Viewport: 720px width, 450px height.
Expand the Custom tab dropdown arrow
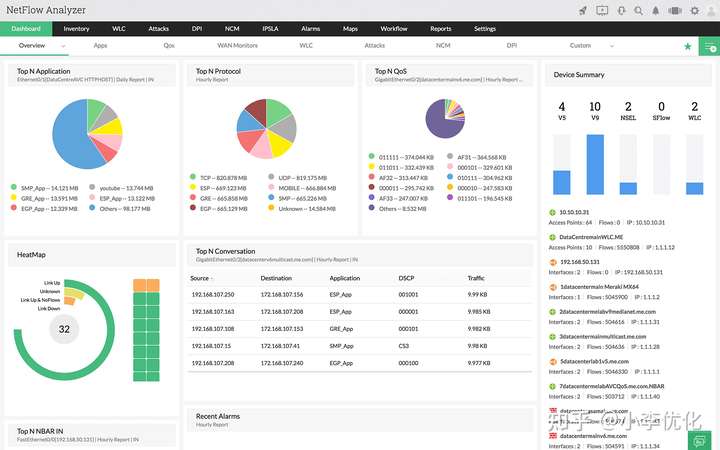tap(611, 46)
